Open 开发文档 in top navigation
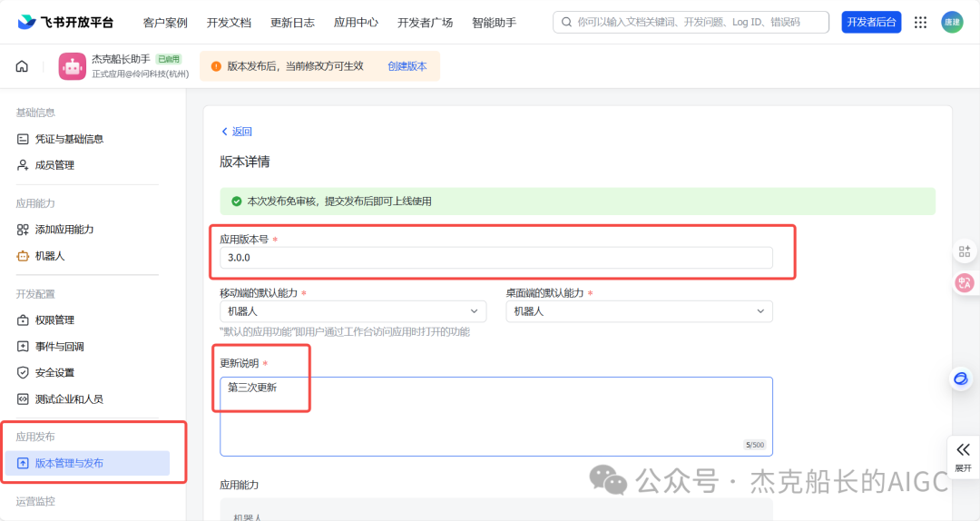Viewport: 980px width, 521px height. [x=229, y=23]
